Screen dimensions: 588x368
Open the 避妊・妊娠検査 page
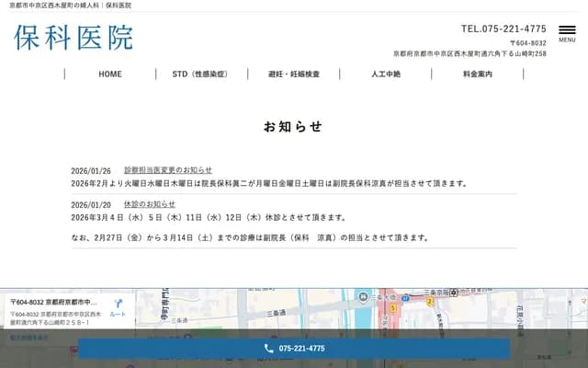pos(294,74)
